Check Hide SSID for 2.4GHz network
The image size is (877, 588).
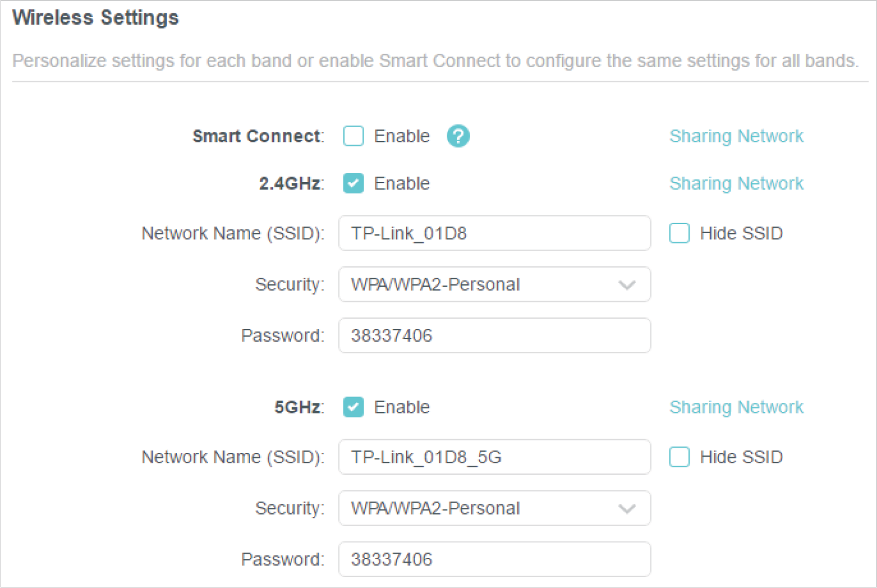tap(679, 233)
